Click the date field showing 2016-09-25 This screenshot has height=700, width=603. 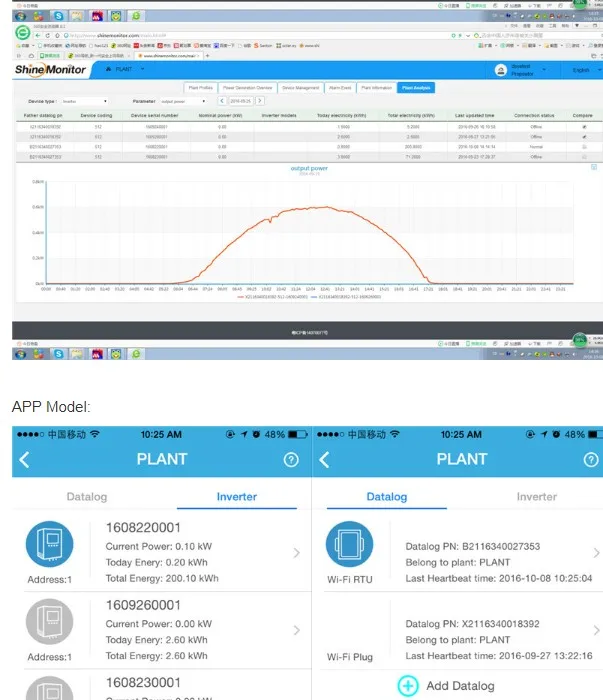pos(241,101)
